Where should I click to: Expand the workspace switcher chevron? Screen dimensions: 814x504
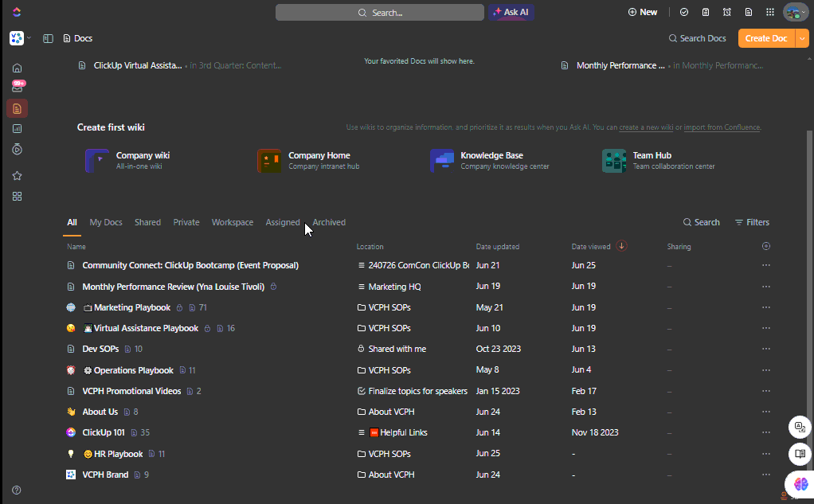pyautogui.click(x=29, y=38)
